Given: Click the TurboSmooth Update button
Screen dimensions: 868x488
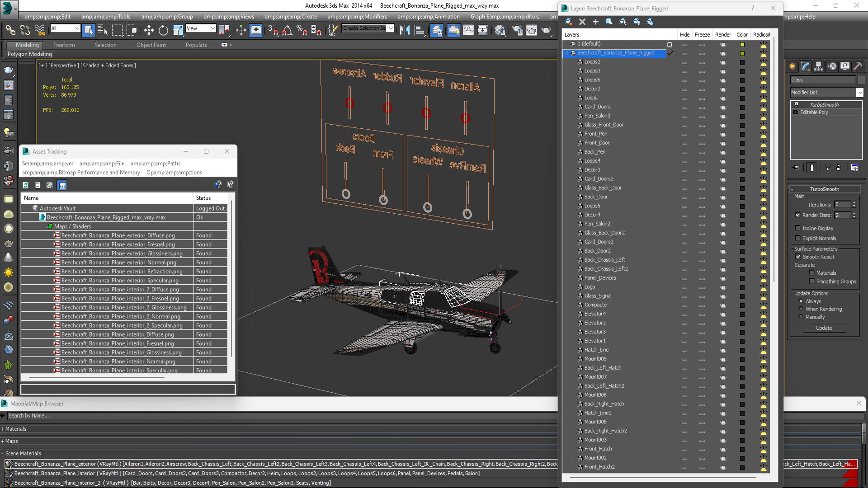Looking at the screenshot, I should 824,328.
